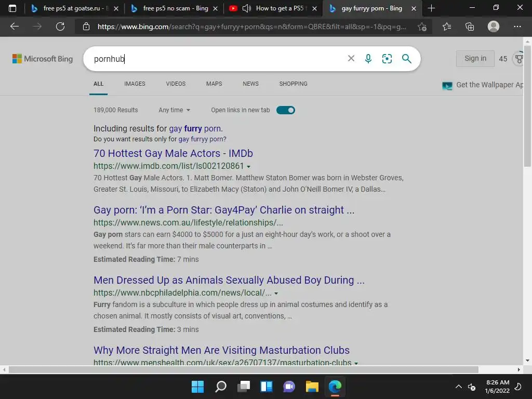Click the network volume tray icon
Viewport: 532px width, 399px height.
pyautogui.click(x=472, y=387)
